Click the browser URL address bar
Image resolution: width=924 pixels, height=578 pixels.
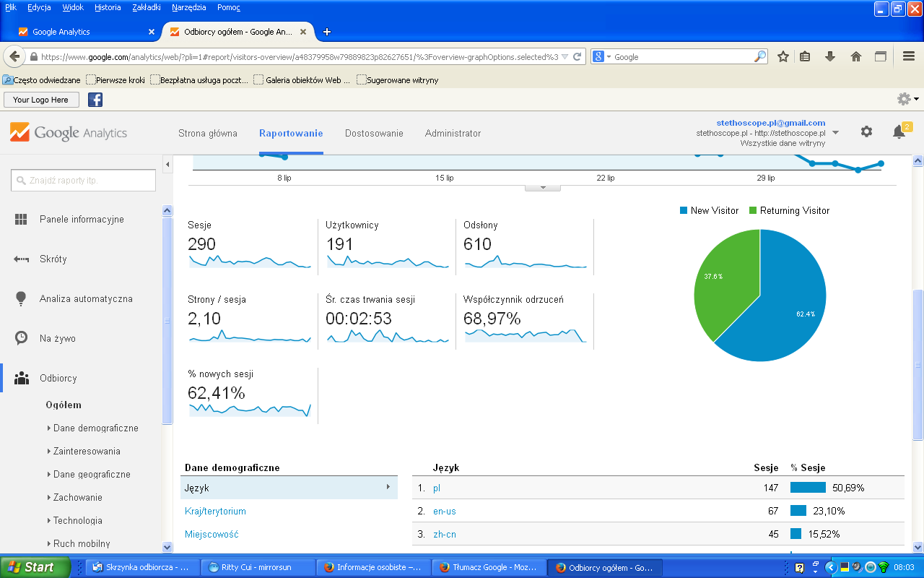click(299, 56)
